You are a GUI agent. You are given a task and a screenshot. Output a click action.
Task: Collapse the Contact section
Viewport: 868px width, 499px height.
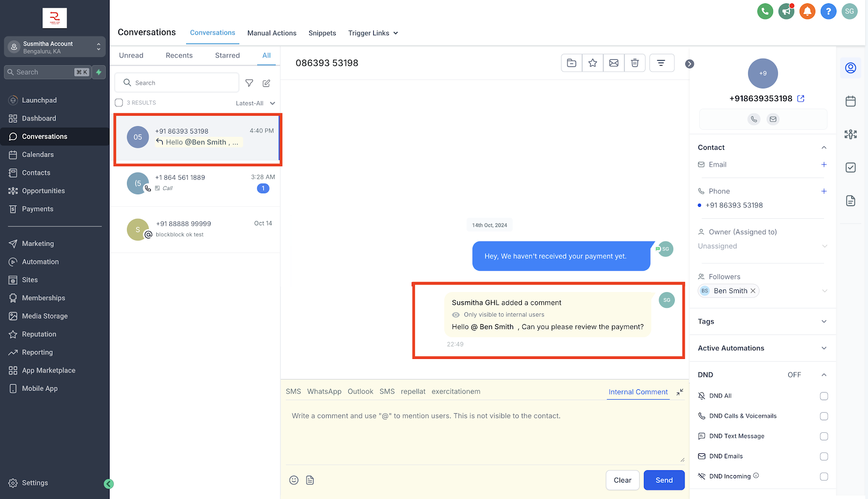pos(824,147)
